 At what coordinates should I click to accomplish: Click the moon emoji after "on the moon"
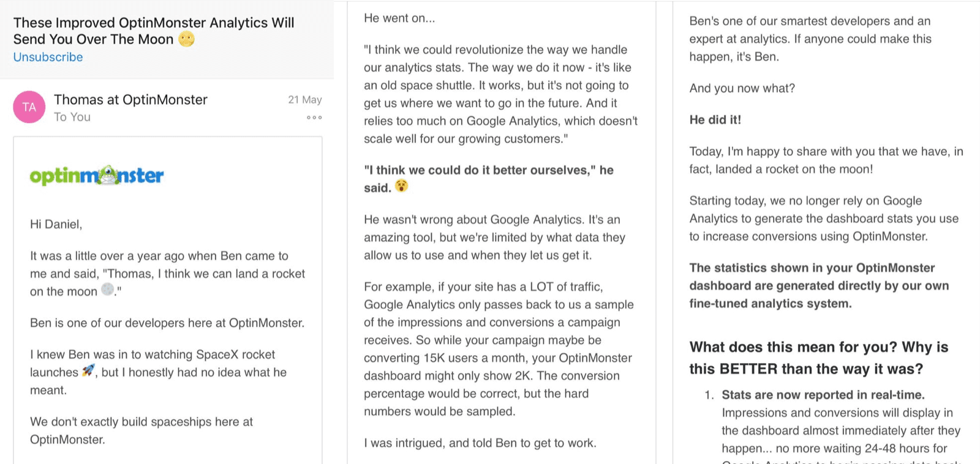point(108,290)
